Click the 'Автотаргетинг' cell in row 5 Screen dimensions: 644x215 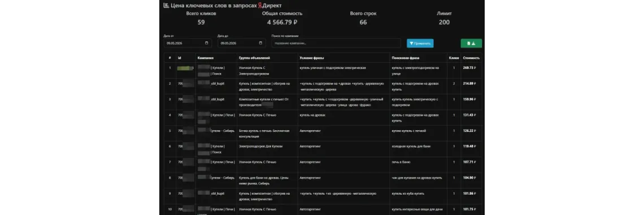pos(310,131)
